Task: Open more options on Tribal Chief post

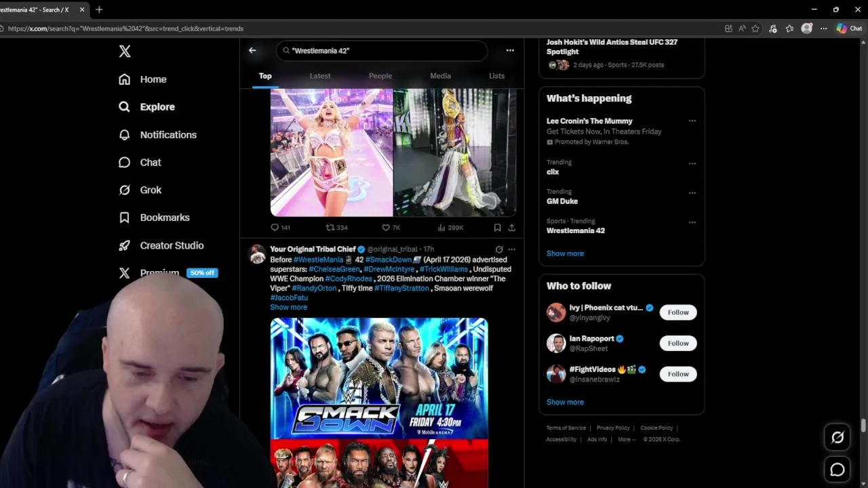Action: point(512,249)
